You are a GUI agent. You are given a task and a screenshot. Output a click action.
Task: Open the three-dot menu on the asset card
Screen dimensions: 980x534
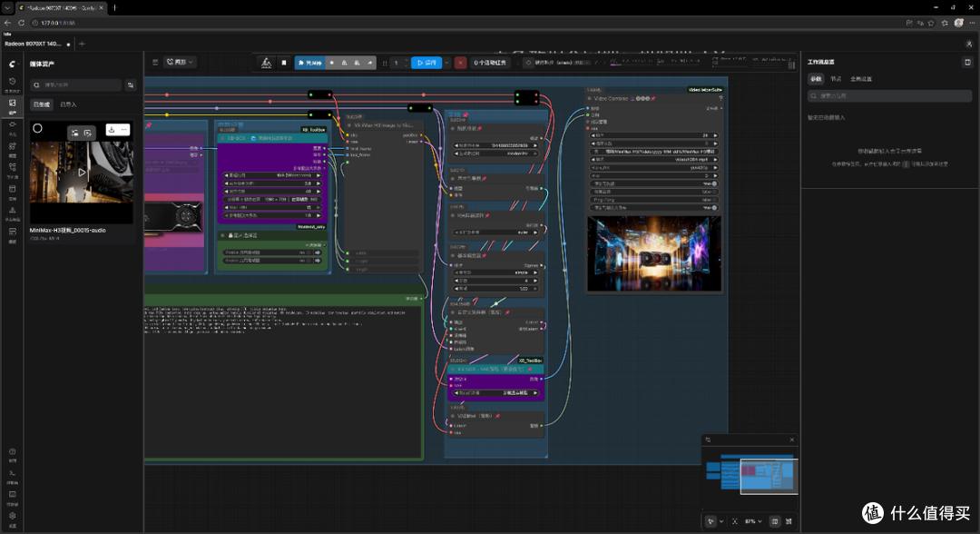pyautogui.click(x=123, y=130)
